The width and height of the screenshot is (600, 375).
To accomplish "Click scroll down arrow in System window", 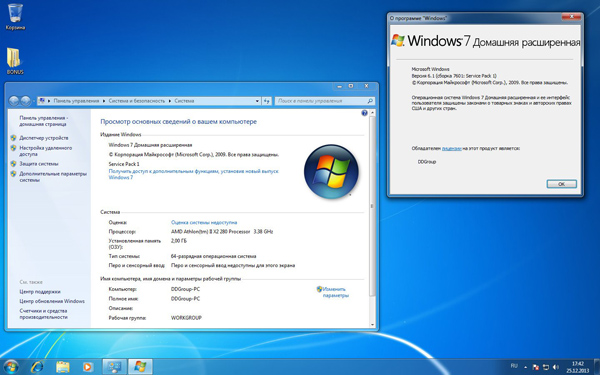I will click(372, 325).
